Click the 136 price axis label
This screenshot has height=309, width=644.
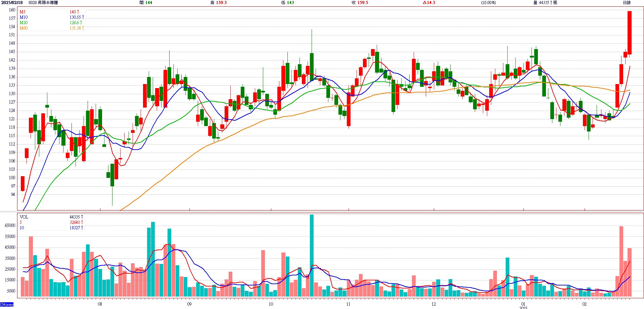12,77
